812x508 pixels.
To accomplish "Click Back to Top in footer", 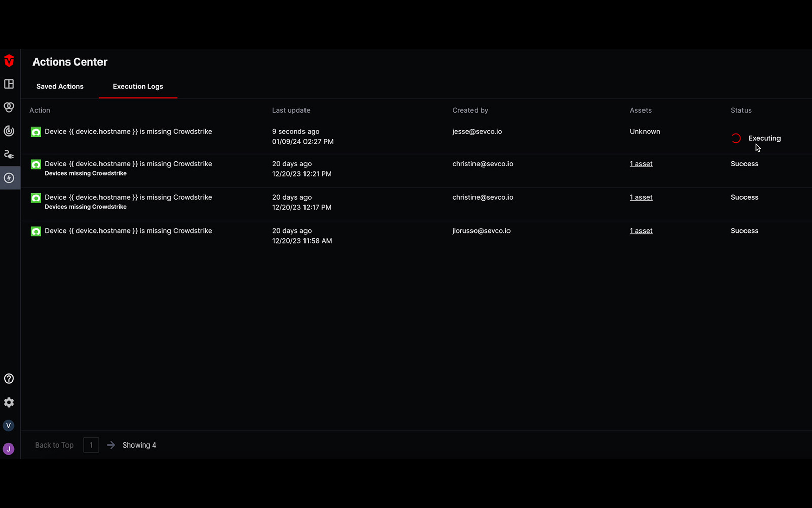I will point(54,445).
